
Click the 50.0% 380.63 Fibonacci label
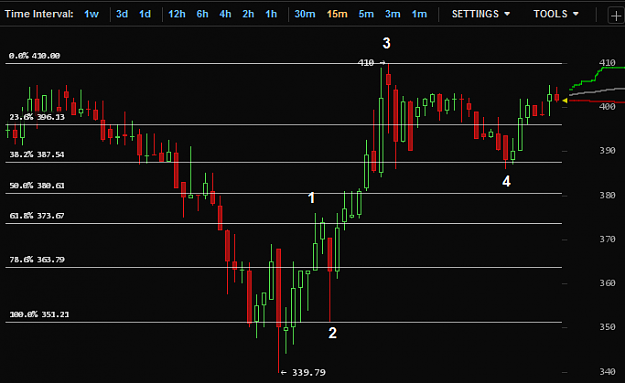pyautogui.click(x=37, y=185)
